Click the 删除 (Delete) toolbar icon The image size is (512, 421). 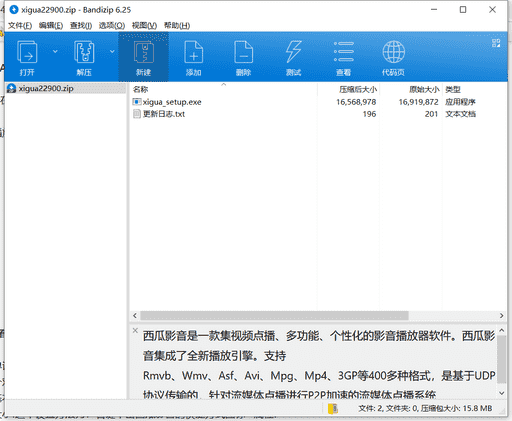(243, 57)
